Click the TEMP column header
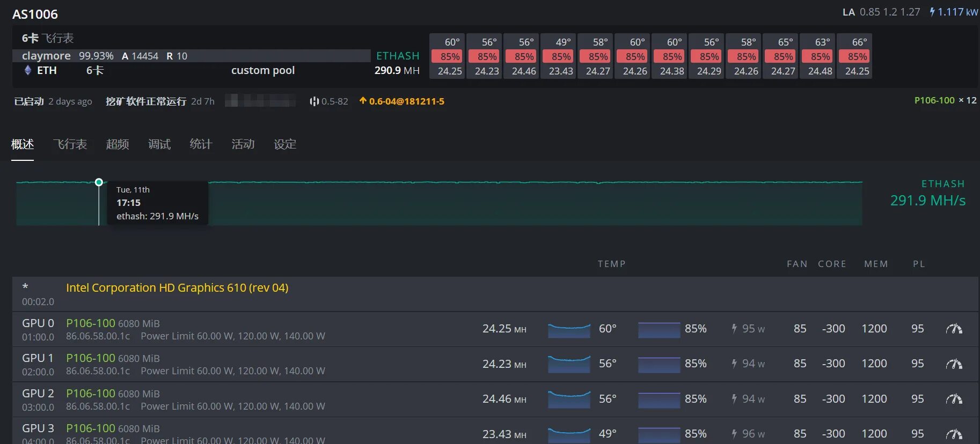The image size is (980, 444). point(612,264)
